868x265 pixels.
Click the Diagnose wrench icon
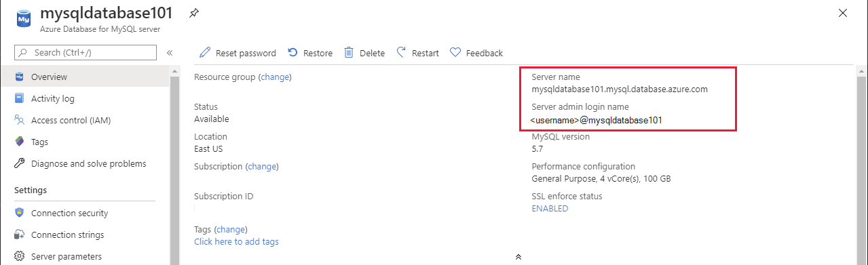click(20, 163)
